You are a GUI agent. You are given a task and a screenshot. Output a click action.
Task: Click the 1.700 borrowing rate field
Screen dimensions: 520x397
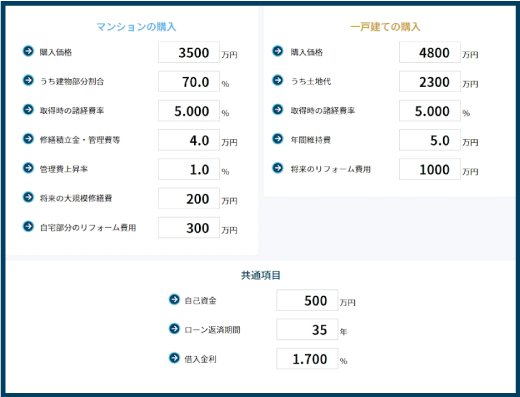tap(307, 359)
